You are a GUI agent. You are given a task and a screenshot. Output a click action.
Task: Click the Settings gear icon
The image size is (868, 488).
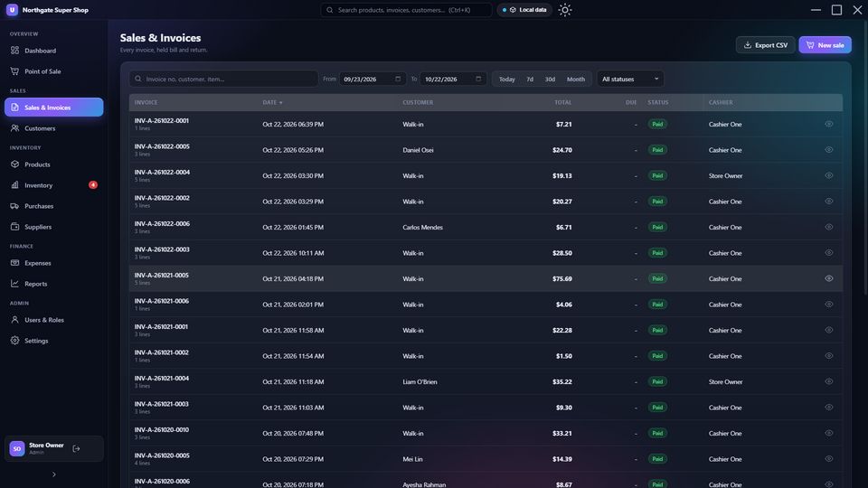point(15,341)
